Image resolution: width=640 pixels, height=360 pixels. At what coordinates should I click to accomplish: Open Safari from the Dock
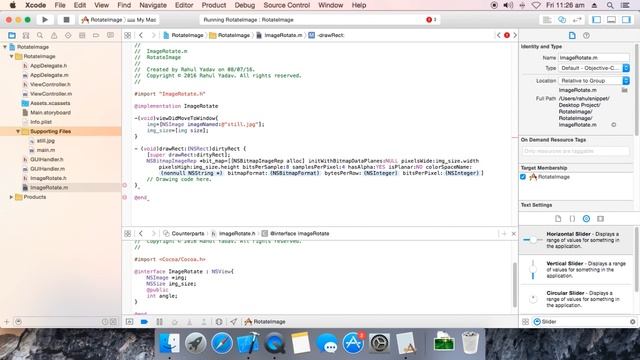tap(222, 343)
